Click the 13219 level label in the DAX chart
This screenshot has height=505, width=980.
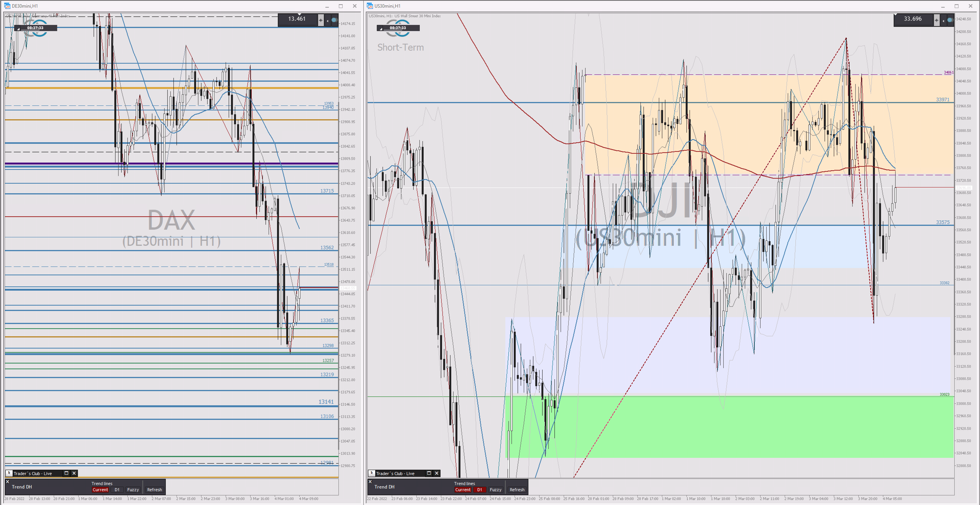click(x=327, y=375)
